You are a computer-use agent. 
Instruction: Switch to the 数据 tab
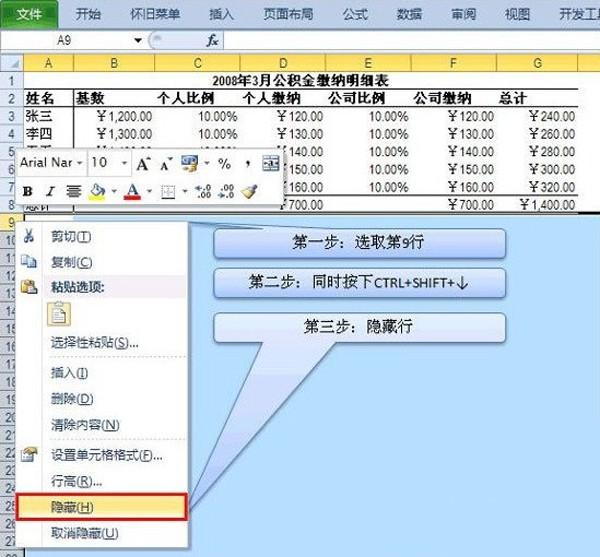tap(409, 15)
